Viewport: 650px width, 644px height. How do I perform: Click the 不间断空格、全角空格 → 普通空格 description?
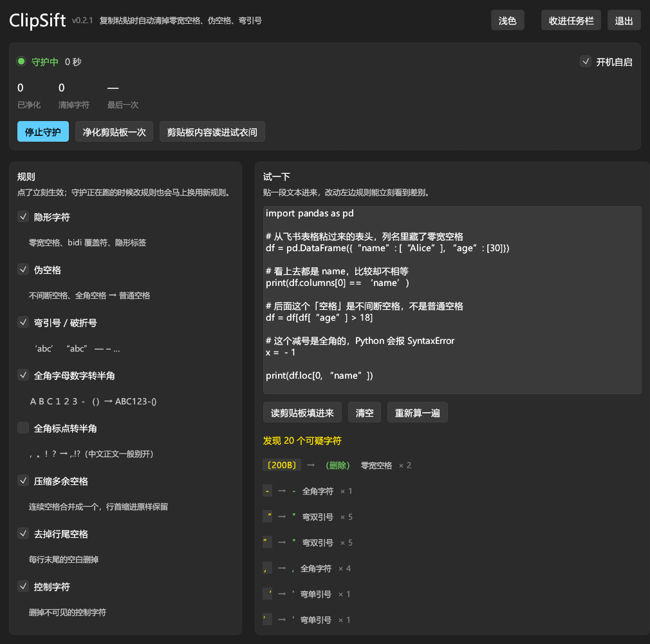[89, 296]
